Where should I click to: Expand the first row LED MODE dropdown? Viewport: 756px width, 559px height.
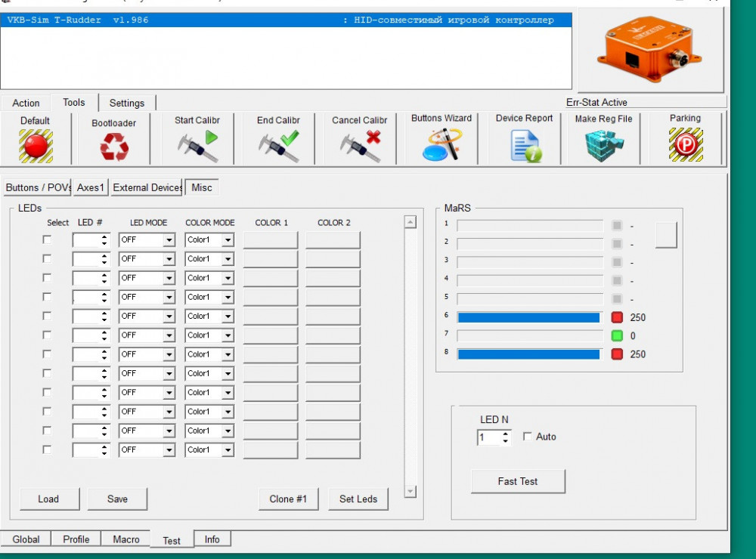pyautogui.click(x=169, y=240)
